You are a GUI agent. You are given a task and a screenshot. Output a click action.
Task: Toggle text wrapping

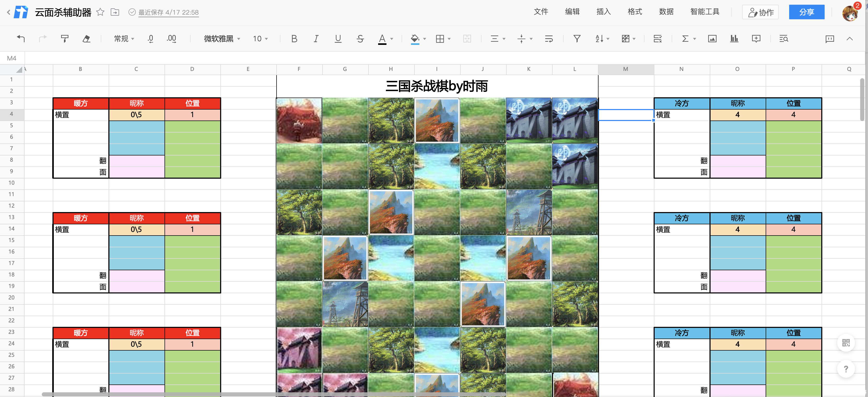coord(549,39)
